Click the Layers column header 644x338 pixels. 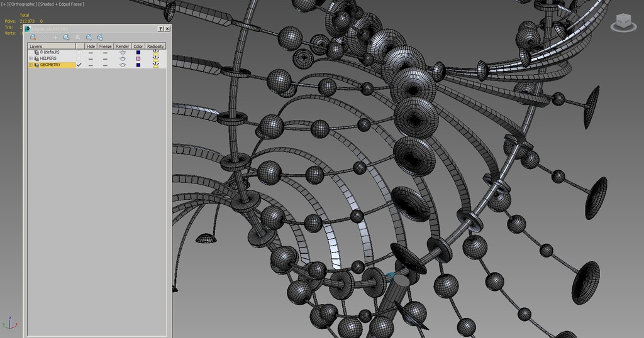[52, 46]
